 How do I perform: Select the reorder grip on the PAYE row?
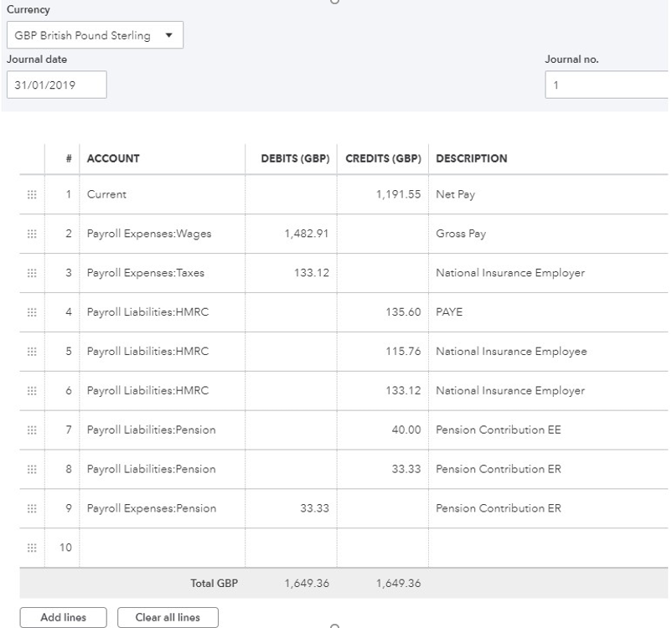coord(32,312)
